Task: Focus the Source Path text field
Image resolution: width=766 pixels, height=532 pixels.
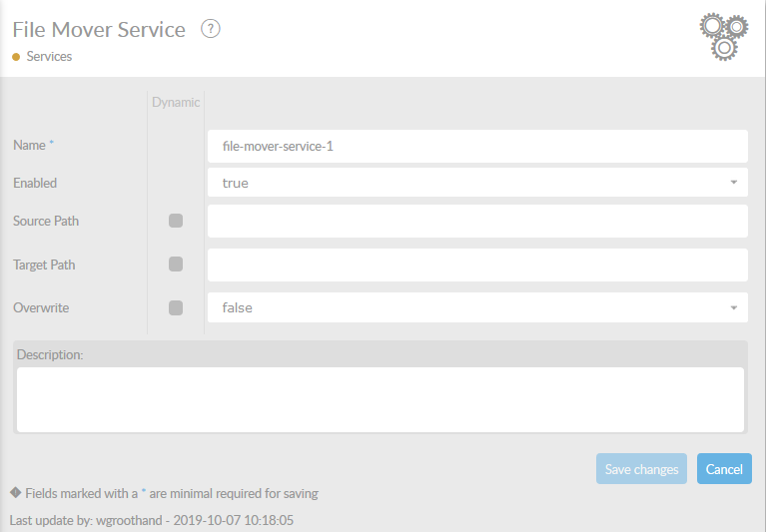Action: point(477,221)
